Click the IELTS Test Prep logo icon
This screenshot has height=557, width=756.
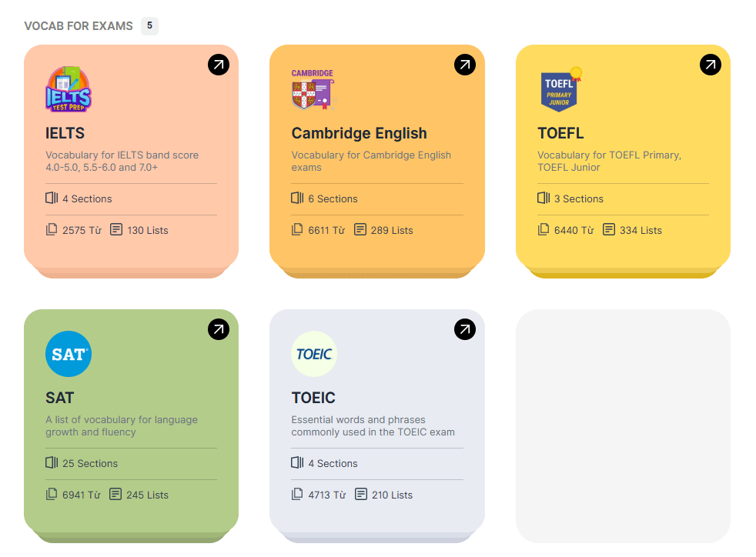[69, 89]
